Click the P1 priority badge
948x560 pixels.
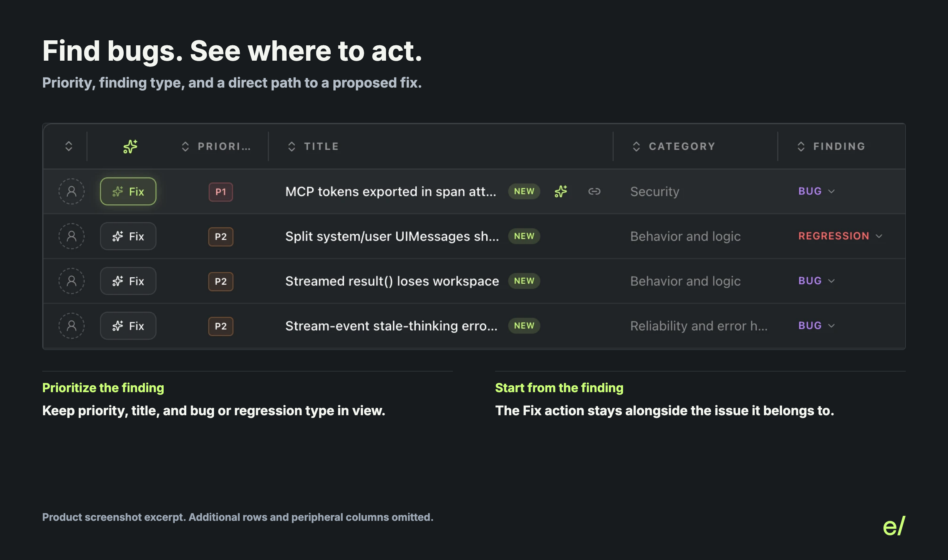(x=221, y=192)
